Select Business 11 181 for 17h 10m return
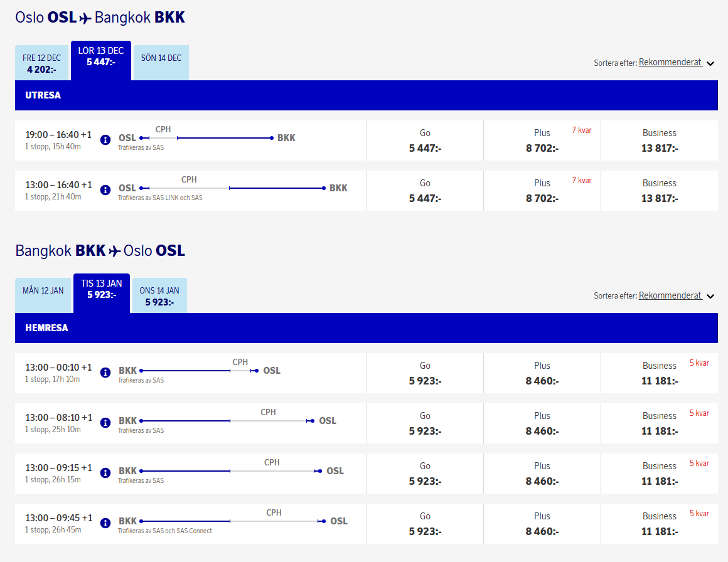 659,374
